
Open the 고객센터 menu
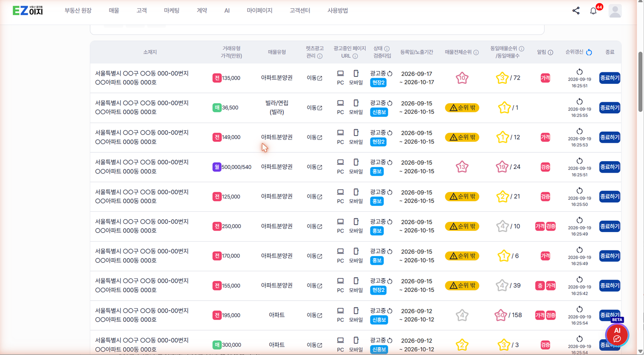tap(300, 11)
